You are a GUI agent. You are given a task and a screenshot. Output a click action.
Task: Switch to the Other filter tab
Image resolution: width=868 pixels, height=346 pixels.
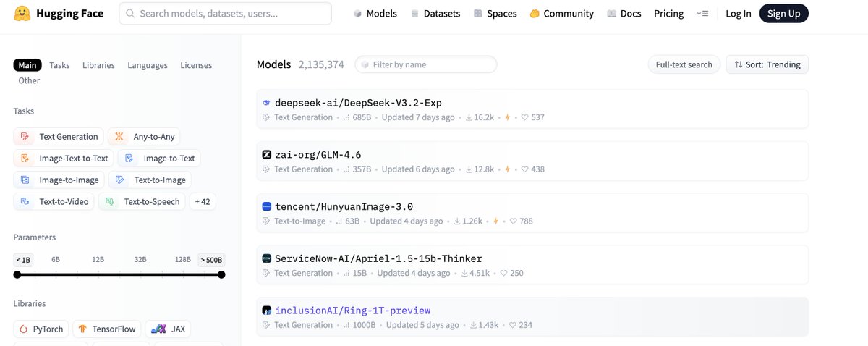(29, 80)
